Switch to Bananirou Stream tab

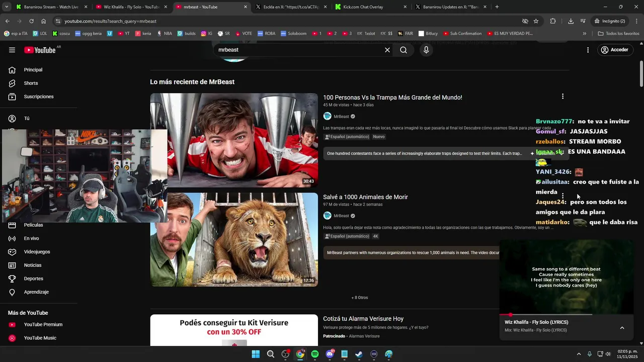point(51,7)
